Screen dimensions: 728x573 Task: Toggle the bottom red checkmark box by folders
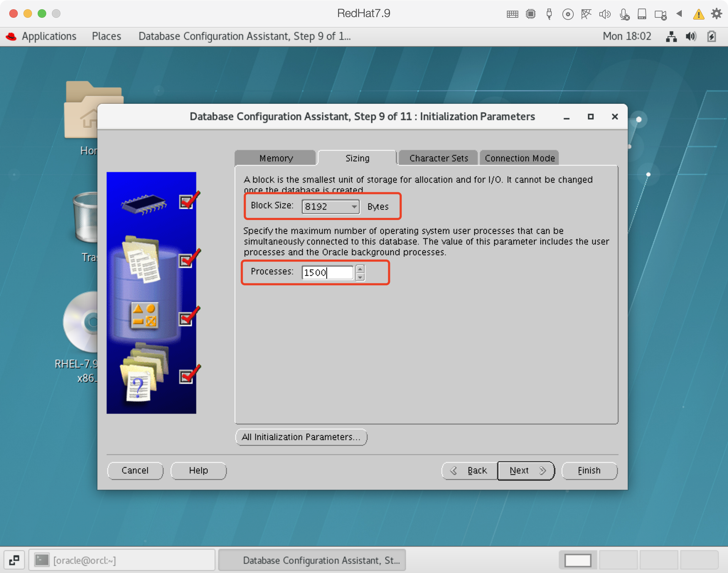186,376
